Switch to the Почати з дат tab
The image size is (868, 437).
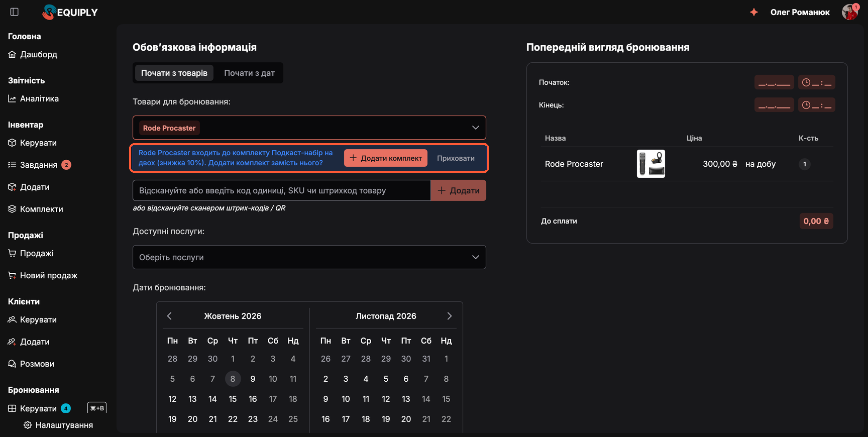249,73
